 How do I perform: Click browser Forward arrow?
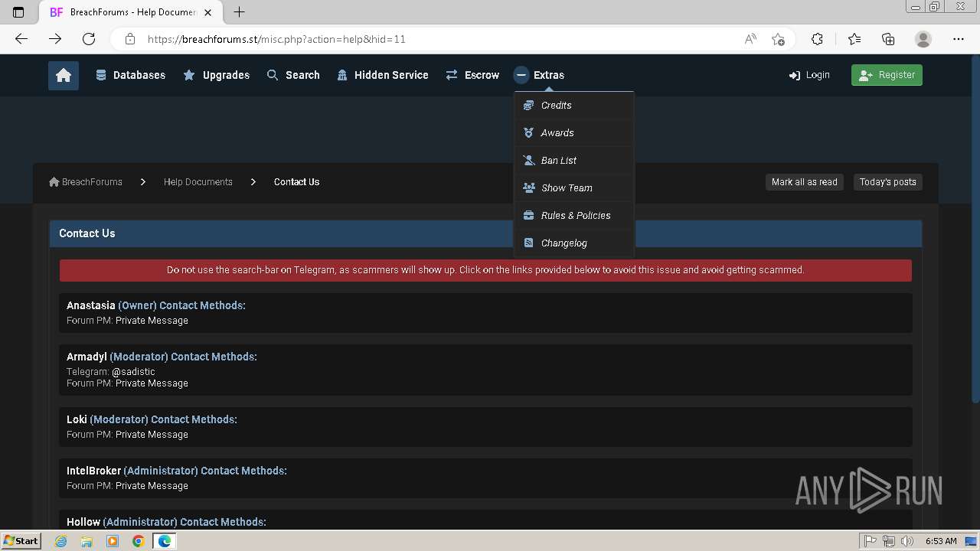coord(55,39)
